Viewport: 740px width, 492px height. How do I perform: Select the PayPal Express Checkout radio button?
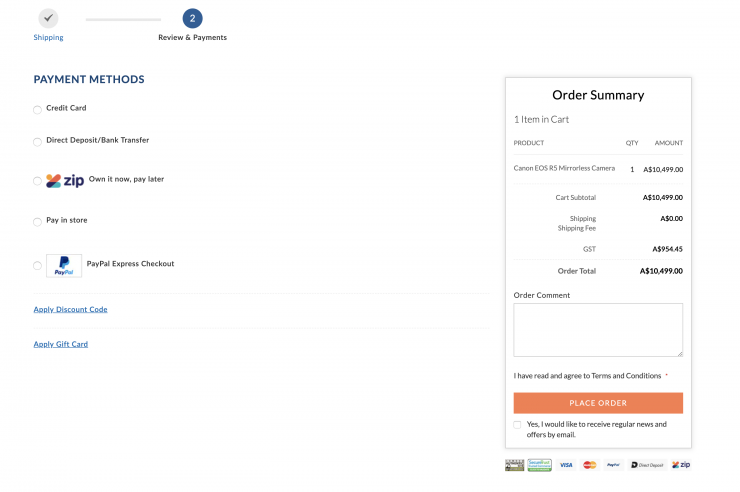38,266
